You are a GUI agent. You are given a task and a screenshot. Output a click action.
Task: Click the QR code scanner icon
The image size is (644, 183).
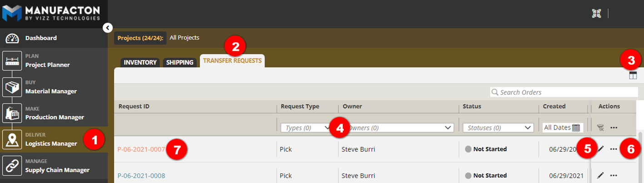pyautogui.click(x=596, y=14)
